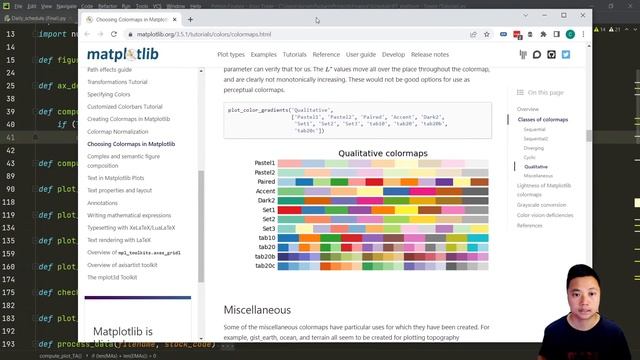Click the main page vertical scrollbar thumb
The width and height of the screenshot is (640, 360).
pos(589,136)
